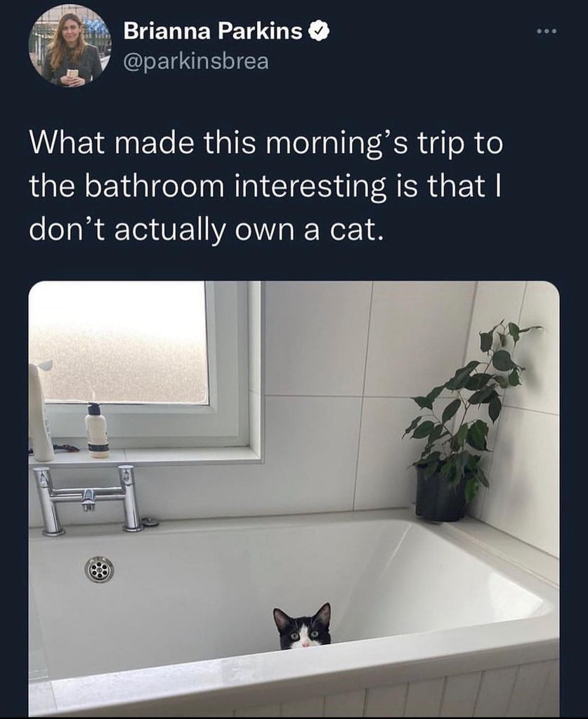
Task: Open Brianna Parkins' round profile picture
Action: coord(70,46)
